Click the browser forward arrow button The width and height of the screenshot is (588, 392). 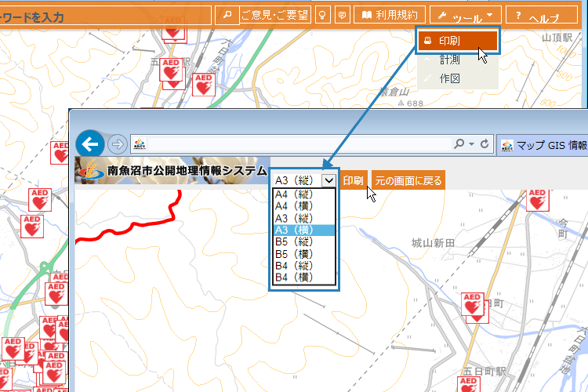tap(118, 144)
